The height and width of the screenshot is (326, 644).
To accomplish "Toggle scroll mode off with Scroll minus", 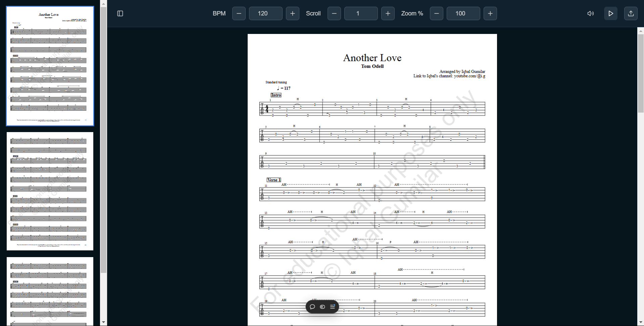I will [334, 13].
